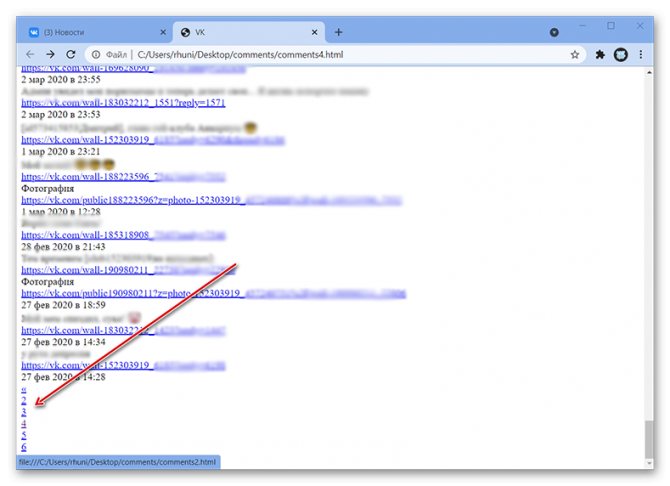The image size is (670, 486).
Task: Go back with the browser back arrow
Action: (30, 55)
